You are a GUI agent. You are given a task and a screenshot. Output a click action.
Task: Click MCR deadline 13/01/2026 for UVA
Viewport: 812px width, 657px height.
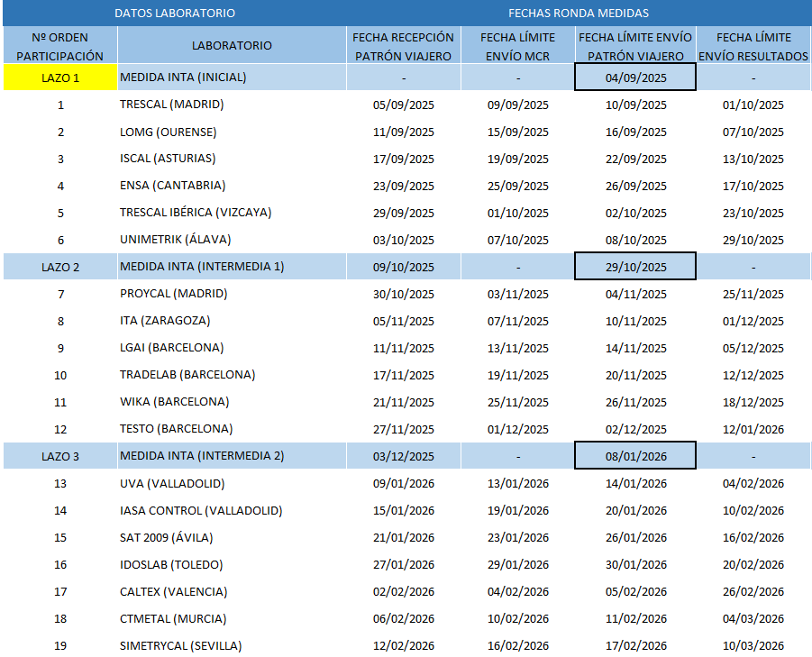click(x=518, y=484)
